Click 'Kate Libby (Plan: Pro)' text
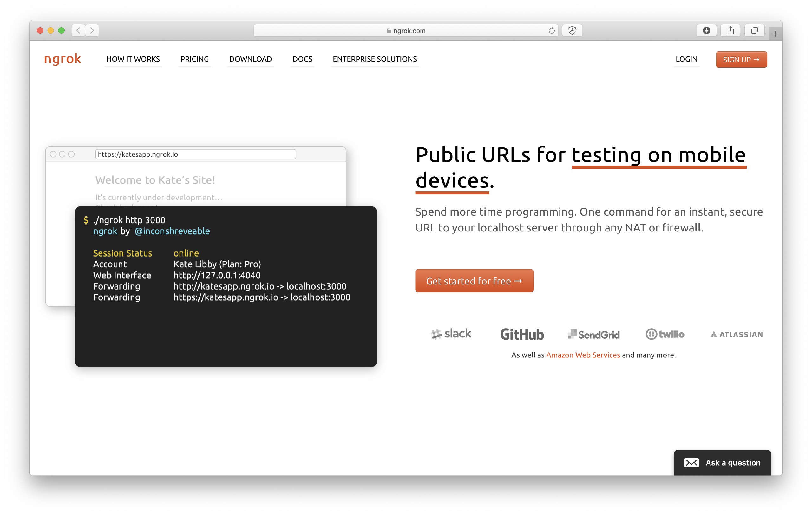 (217, 264)
